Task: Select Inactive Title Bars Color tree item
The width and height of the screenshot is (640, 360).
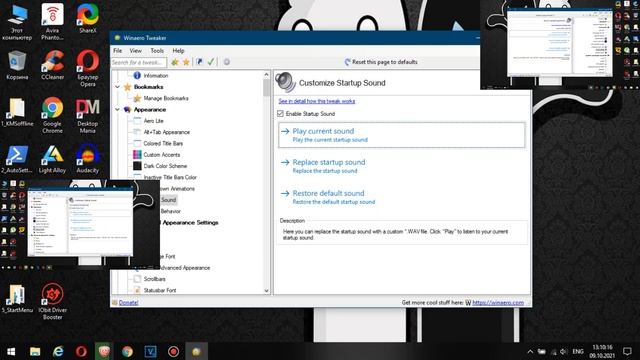Action: point(170,177)
